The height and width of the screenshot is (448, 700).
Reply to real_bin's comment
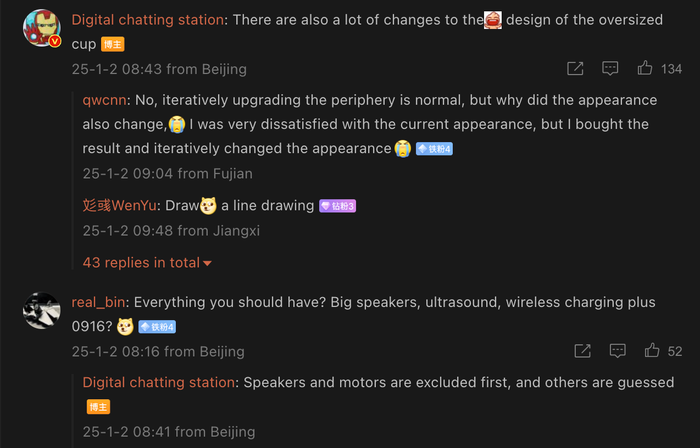click(x=617, y=351)
